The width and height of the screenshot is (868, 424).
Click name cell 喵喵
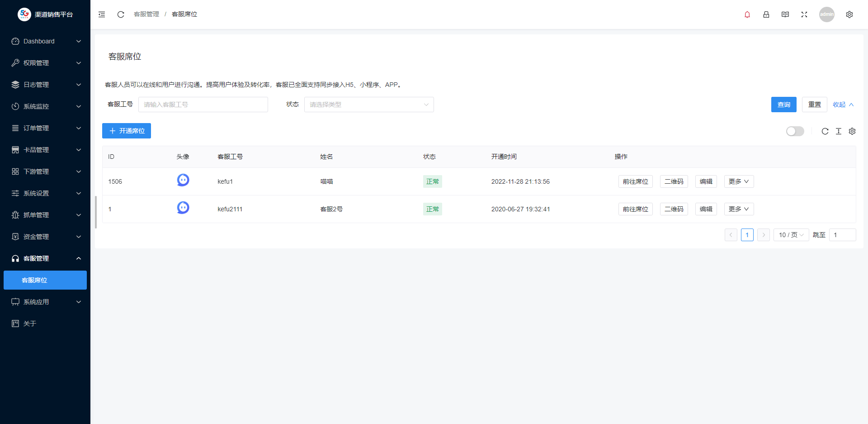(327, 181)
